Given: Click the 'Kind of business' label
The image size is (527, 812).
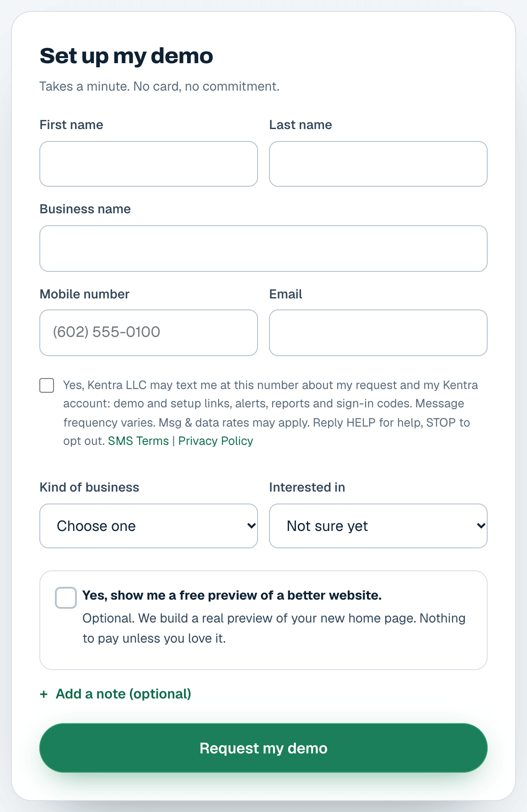Looking at the screenshot, I should 89,487.
